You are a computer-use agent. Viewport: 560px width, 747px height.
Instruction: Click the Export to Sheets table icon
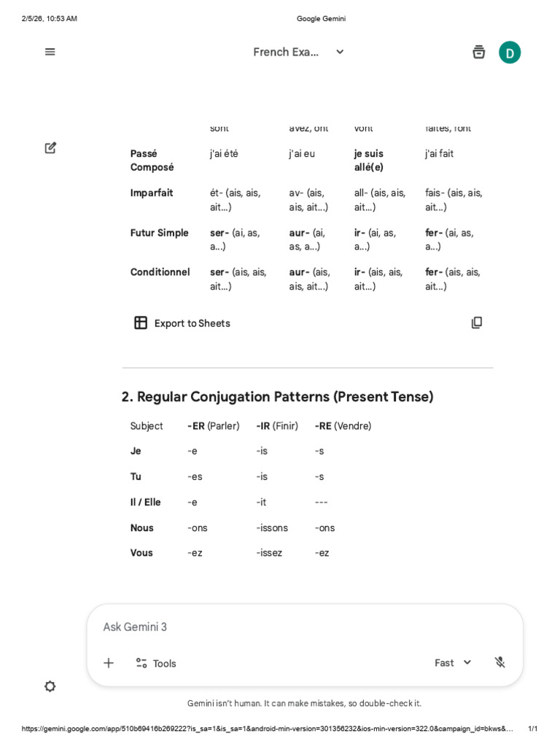click(x=141, y=323)
